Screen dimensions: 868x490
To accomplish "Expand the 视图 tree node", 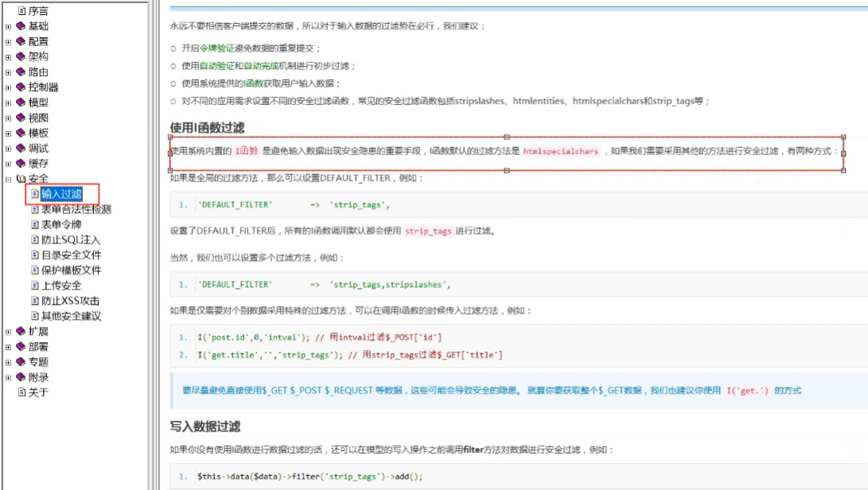I will (8, 119).
